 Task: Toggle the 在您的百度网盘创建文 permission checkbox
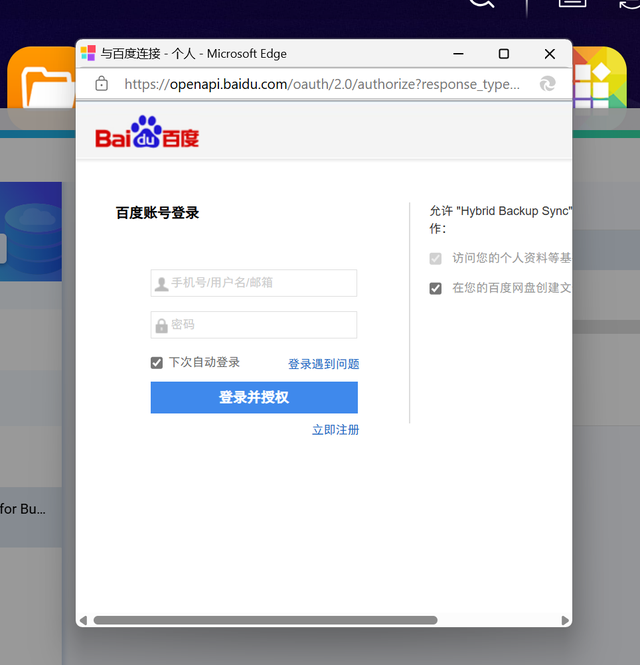pos(435,288)
